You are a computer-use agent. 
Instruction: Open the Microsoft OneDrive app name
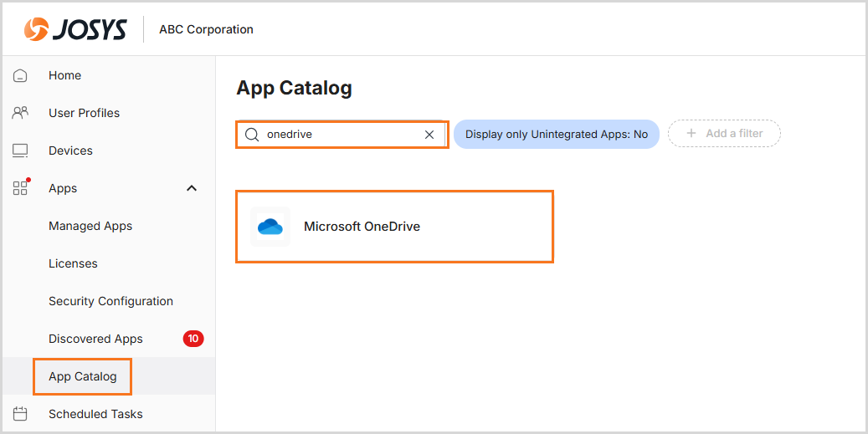coord(362,227)
